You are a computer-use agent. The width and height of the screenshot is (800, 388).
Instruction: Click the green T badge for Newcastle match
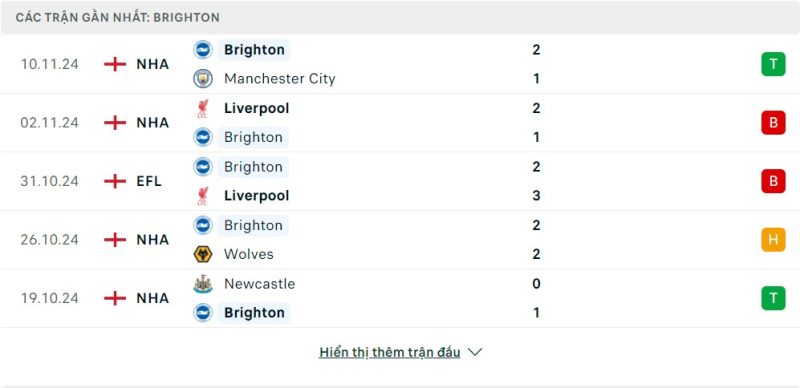(x=773, y=298)
